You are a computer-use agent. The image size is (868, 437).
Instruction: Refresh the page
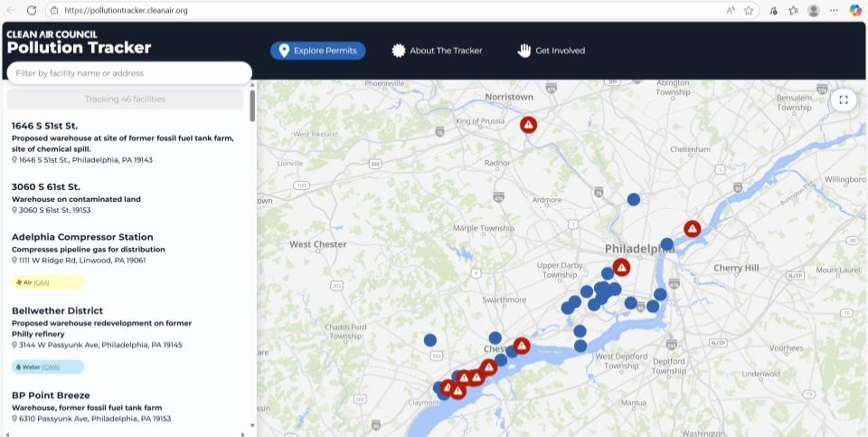[x=32, y=10]
